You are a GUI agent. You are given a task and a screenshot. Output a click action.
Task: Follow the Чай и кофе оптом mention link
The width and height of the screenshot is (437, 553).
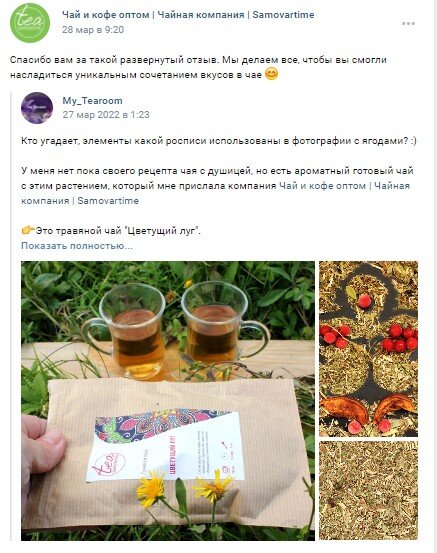pyautogui.click(x=345, y=186)
